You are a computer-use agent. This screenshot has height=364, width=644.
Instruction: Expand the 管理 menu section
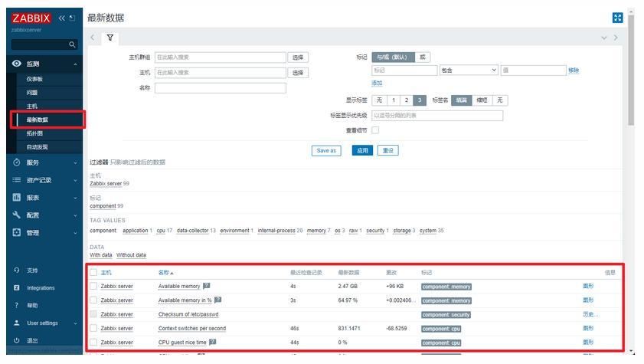point(75,233)
